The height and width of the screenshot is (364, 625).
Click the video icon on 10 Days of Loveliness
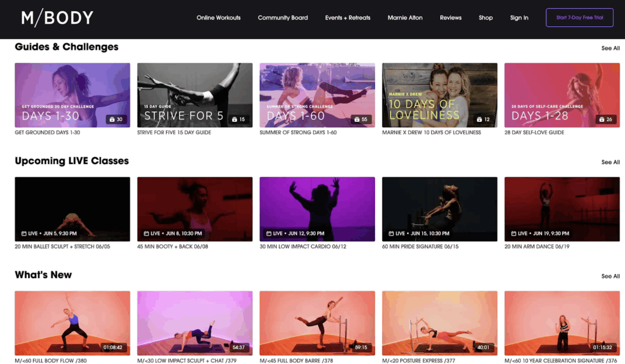tap(483, 118)
